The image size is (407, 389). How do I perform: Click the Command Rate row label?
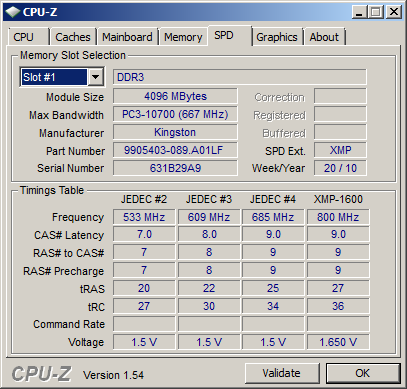(x=69, y=324)
